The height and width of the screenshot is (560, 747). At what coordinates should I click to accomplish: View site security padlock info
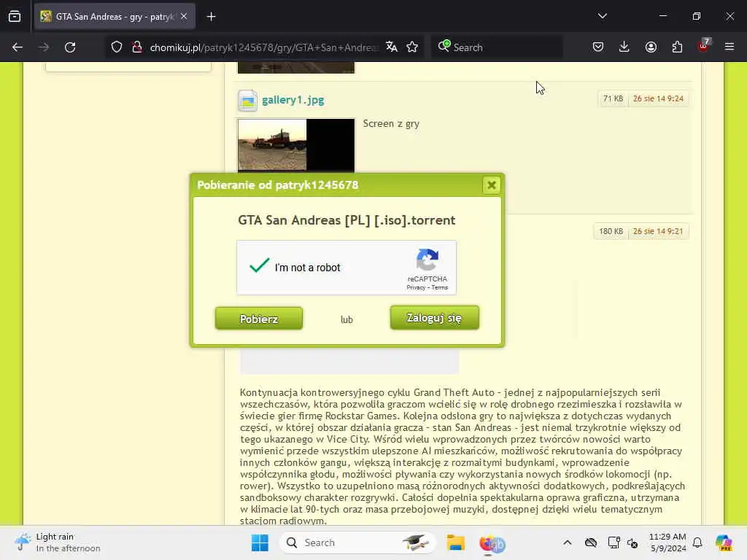coord(137,47)
